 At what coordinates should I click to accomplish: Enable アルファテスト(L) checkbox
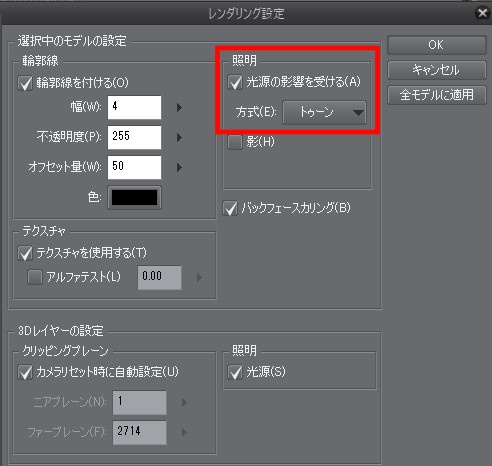[x=35, y=277]
